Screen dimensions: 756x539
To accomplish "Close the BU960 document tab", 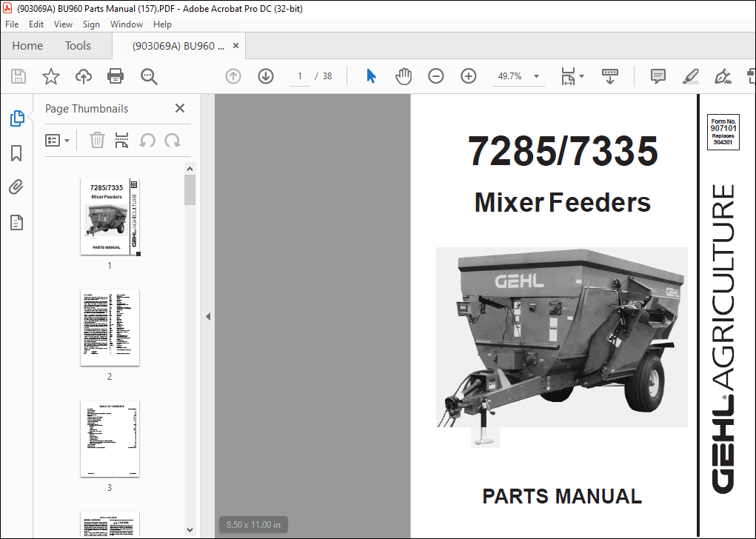I will pyautogui.click(x=235, y=46).
